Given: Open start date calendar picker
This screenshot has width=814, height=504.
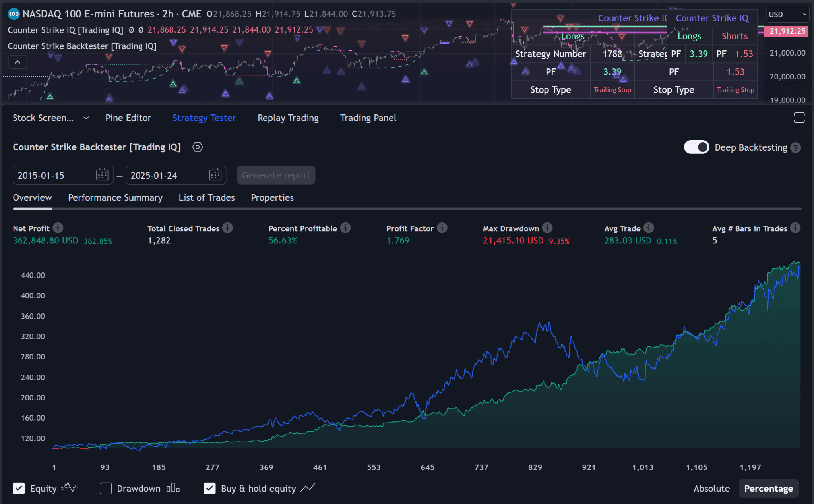Looking at the screenshot, I should pos(102,175).
